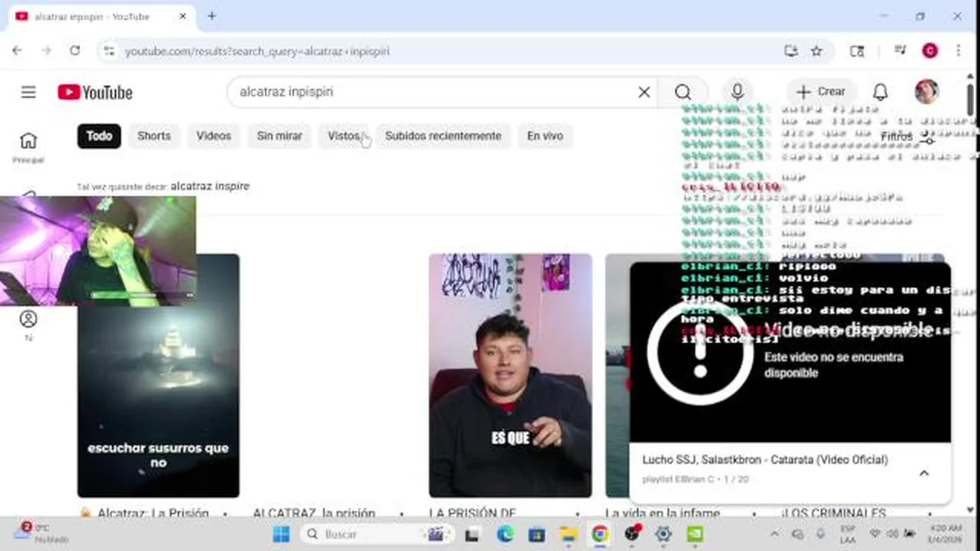
Task: Go to YouTube home via logo
Action: tap(95, 93)
